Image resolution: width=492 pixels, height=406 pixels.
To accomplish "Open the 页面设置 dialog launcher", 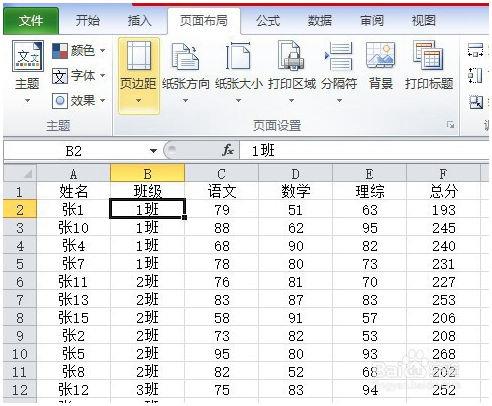I will pos(450,125).
